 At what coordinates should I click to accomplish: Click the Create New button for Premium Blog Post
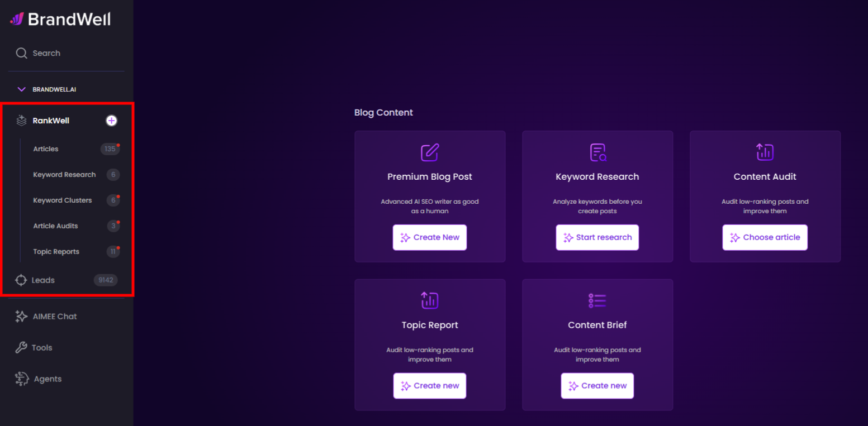point(430,237)
